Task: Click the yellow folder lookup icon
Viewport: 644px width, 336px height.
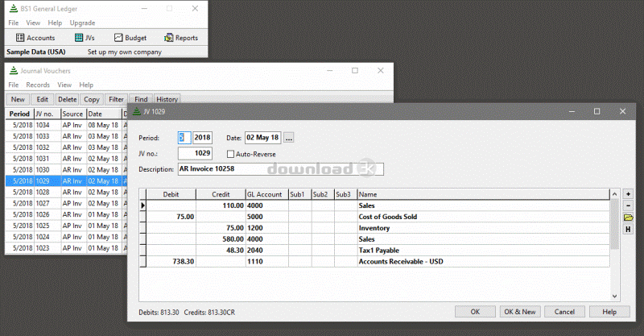Action: pyautogui.click(x=628, y=218)
